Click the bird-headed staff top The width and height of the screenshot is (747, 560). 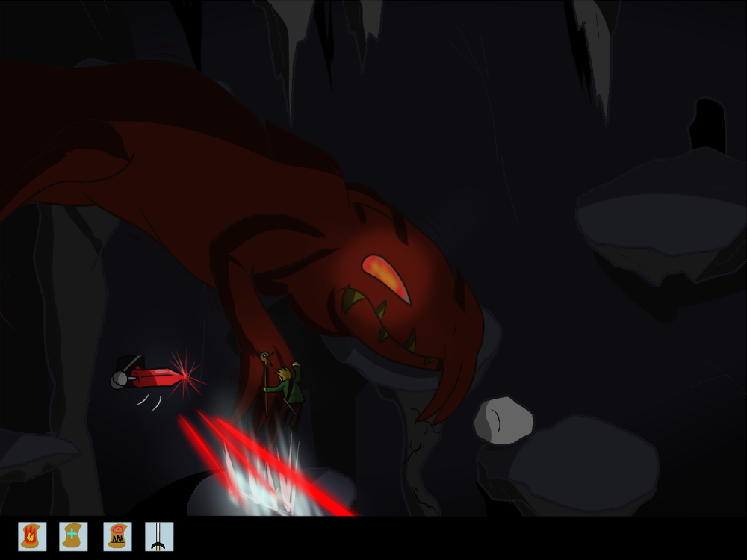point(264,358)
